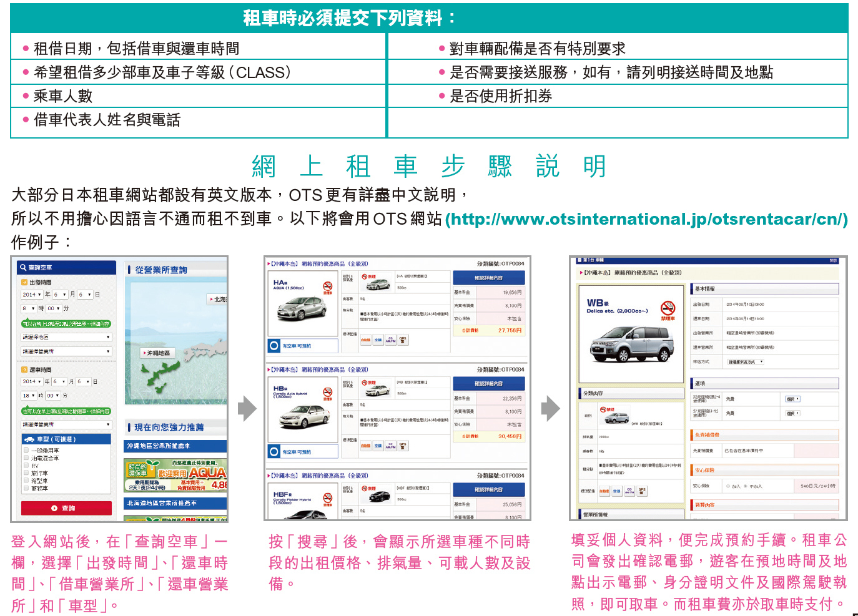858x616 pixels.
Task: Open the 少兒座椅 selection dropdown
Action: coord(792,413)
